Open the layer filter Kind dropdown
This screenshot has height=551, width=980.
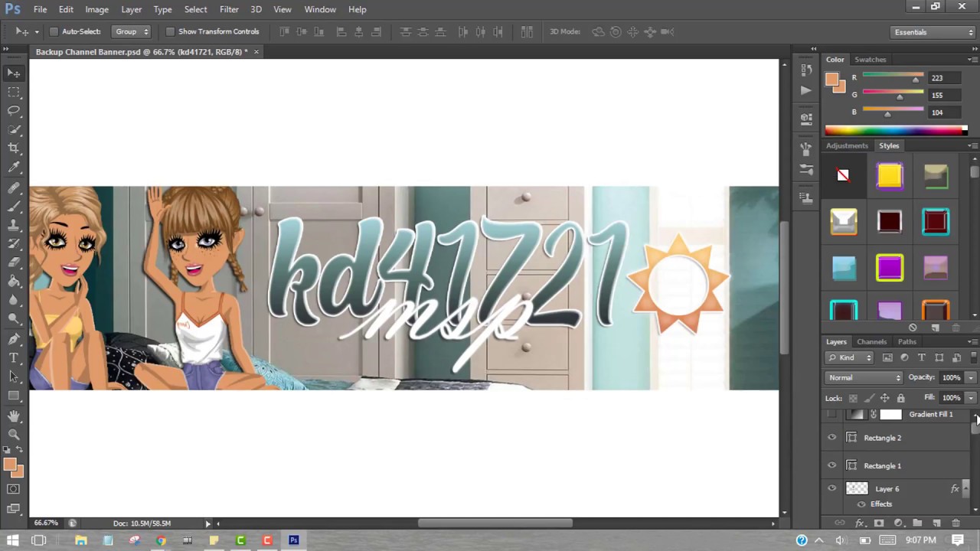(x=850, y=357)
